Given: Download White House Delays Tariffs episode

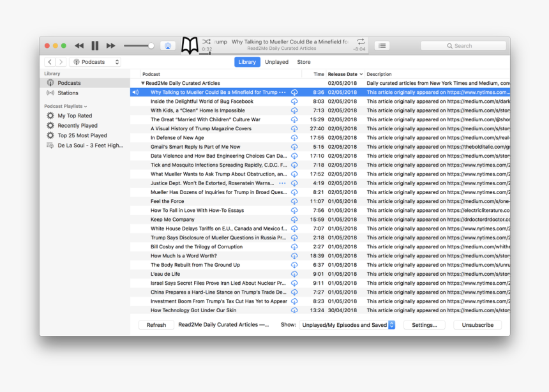Looking at the screenshot, I should tap(294, 229).
